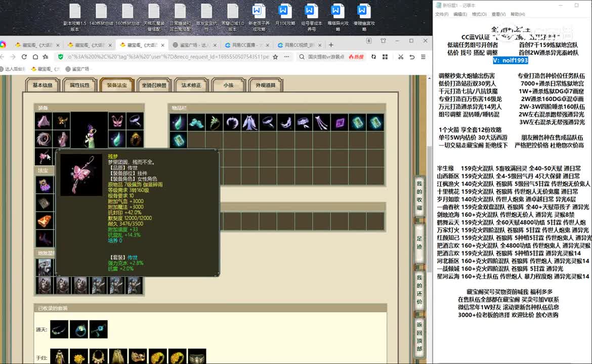Open the browser scissors screenshot tool
This screenshot has width=592, height=364.
tap(401, 57)
